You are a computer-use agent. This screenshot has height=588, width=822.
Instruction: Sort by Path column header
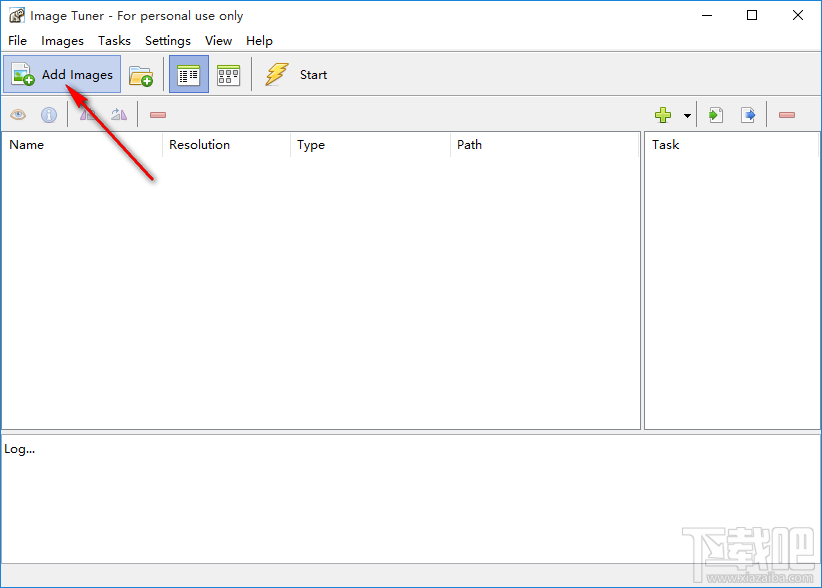point(545,145)
